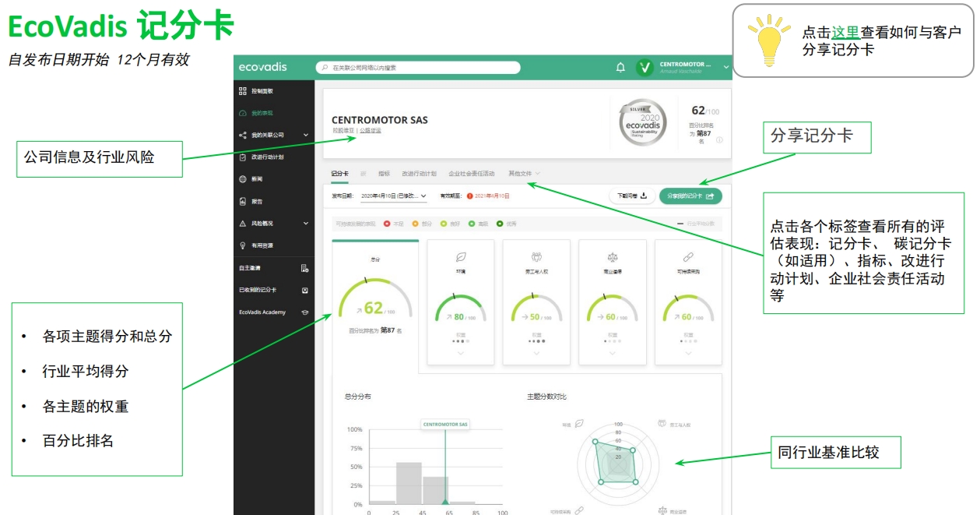
Task: Open 改进行动计划 clipboard icon in the sidebar
Action: [x=243, y=157]
